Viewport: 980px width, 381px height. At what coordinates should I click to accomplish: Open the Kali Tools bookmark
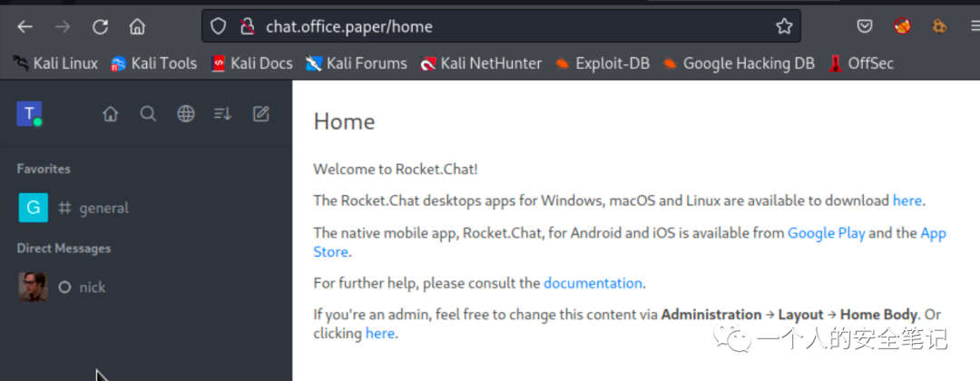click(x=153, y=63)
